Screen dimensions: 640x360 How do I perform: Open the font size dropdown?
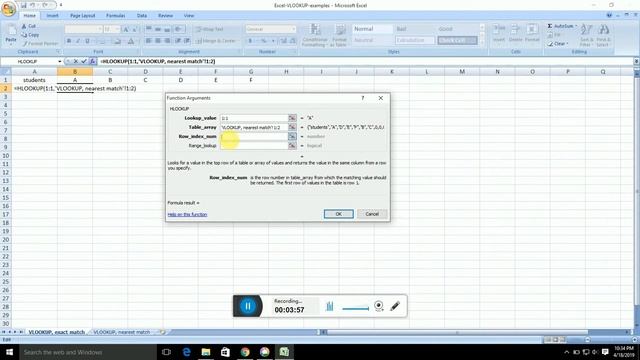[118, 29]
